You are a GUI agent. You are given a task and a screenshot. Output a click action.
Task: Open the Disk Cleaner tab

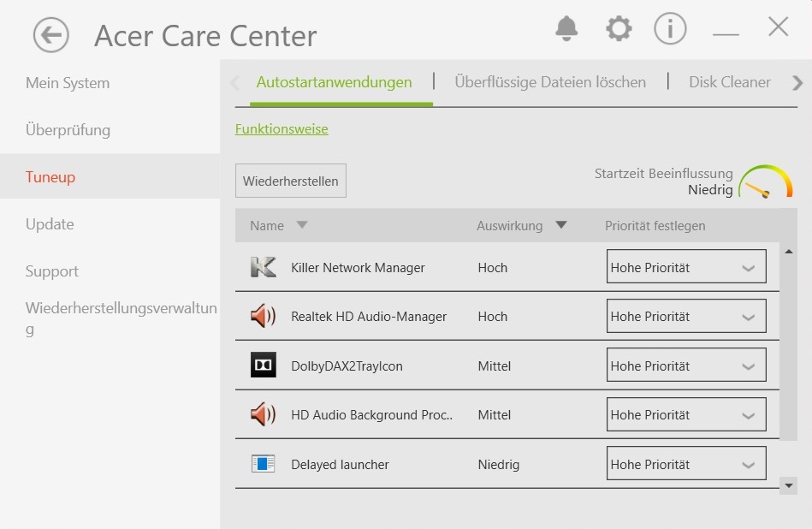tap(730, 82)
